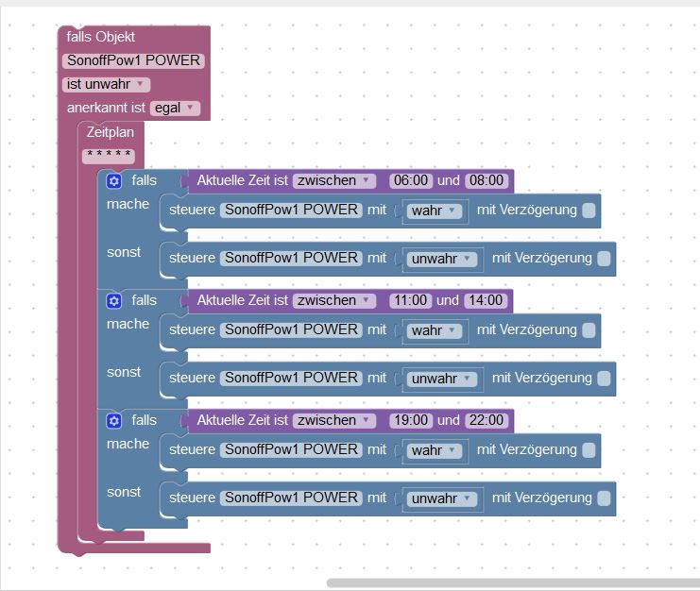Select the 'Zeitplan' schedule block label
Viewport: 700px width, 591px height.
111,132
